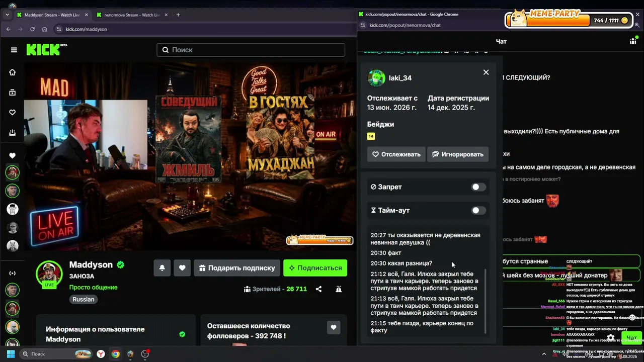Open the Browse icon in Kick sidebar
The height and width of the screenshot is (362, 644).
13,93
